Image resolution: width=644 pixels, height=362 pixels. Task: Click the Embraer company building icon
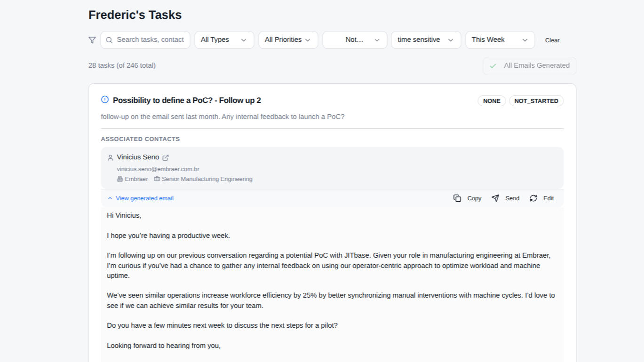click(x=120, y=179)
